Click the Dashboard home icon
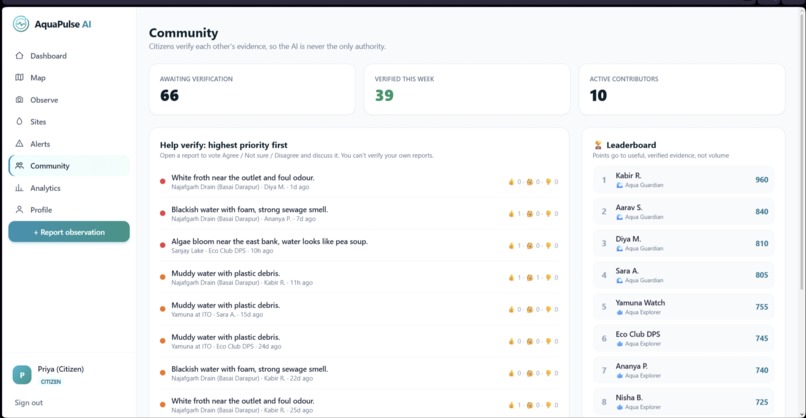The width and height of the screenshot is (806, 418). click(x=20, y=56)
